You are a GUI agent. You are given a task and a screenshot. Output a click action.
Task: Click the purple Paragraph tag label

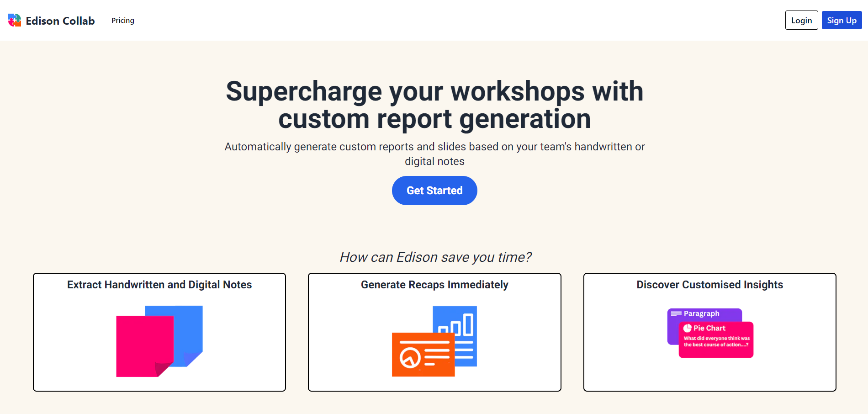(701, 313)
